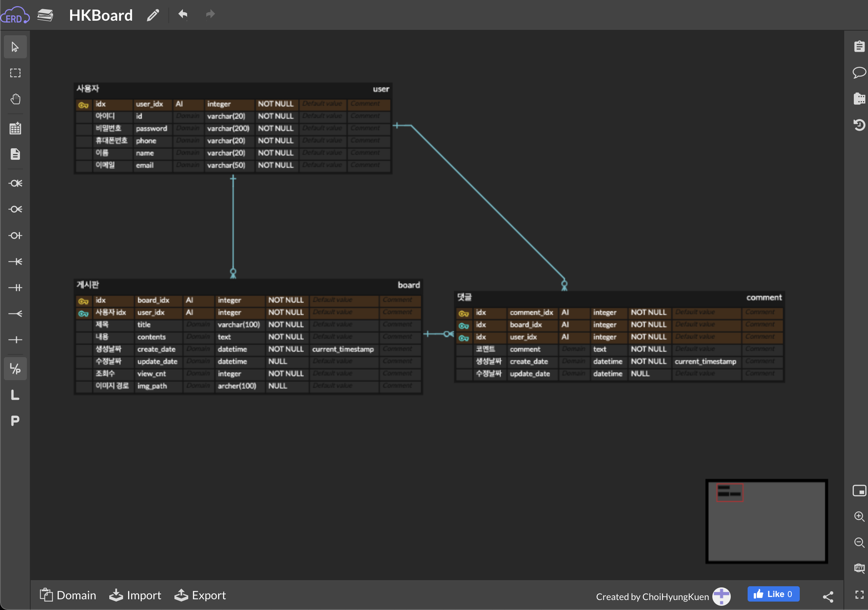Click the share icon at bottom right
The height and width of the screenshot is (610, 868).
click(x=828, y=596)
